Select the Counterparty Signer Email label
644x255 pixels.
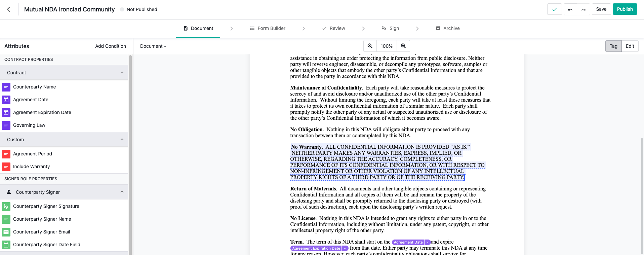tap(42, 232)
